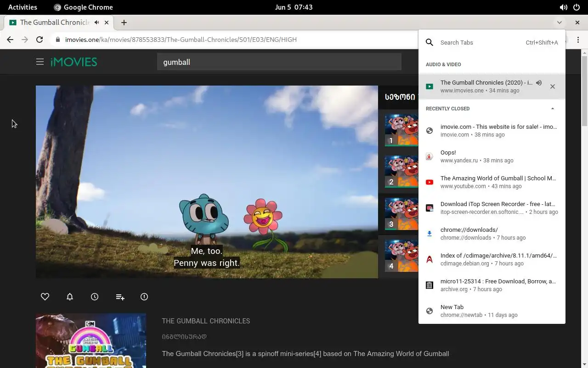Mute the tab via speaker icon in tab strip
The image size is (588, 368).
pos(96,22)
